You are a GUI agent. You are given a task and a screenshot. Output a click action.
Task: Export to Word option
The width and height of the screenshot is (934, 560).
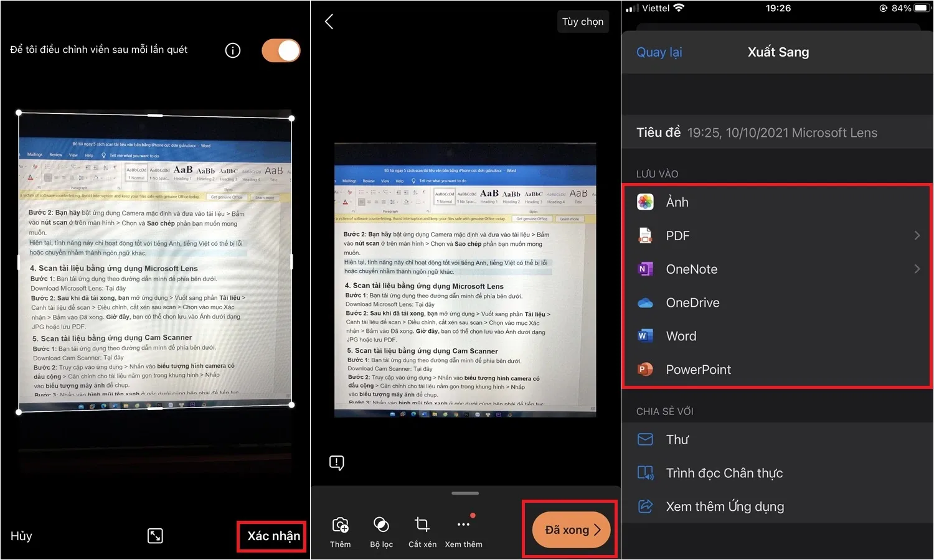pyautogui.click(x=777, y=336)
